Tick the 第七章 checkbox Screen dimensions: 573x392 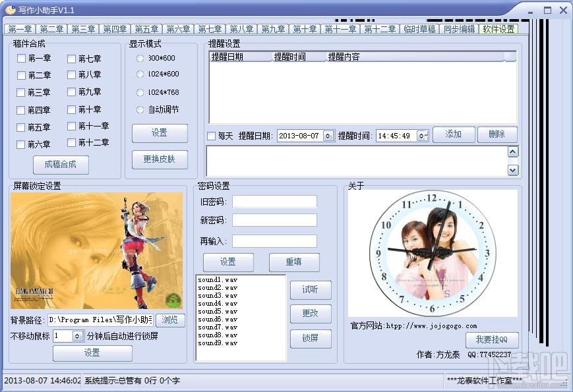(x=72, y=59)
